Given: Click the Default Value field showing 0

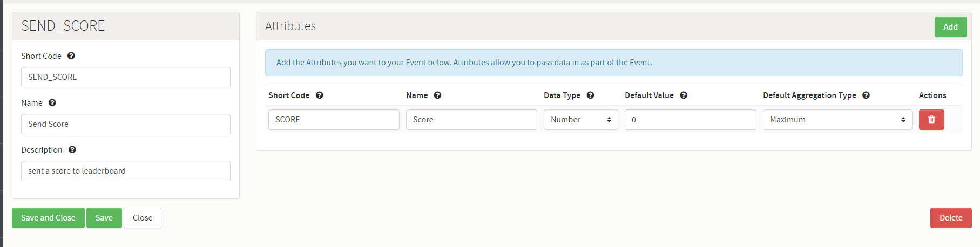Looking at the screenshot, I should (690, 120).
